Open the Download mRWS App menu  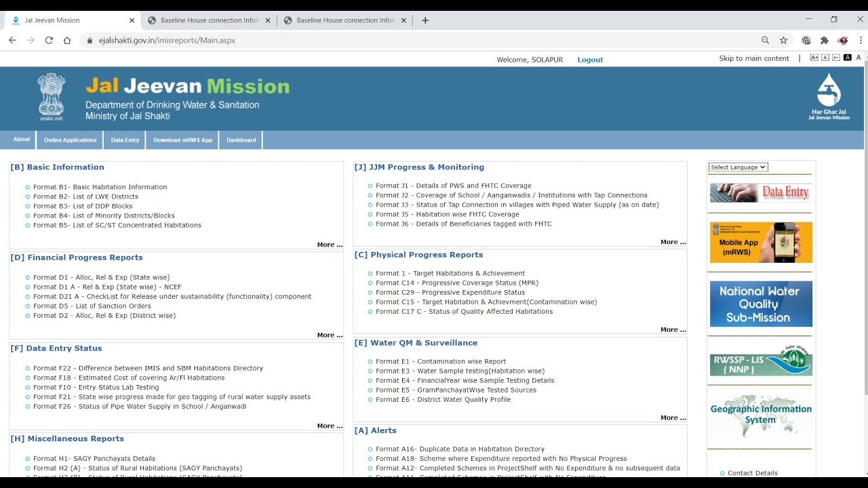click(182, 140)
